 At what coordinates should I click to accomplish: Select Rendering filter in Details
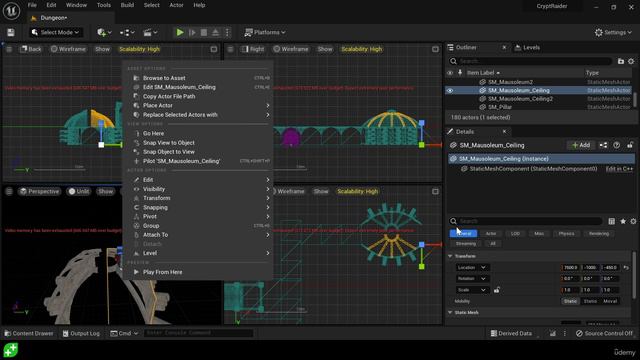point(599,233)
